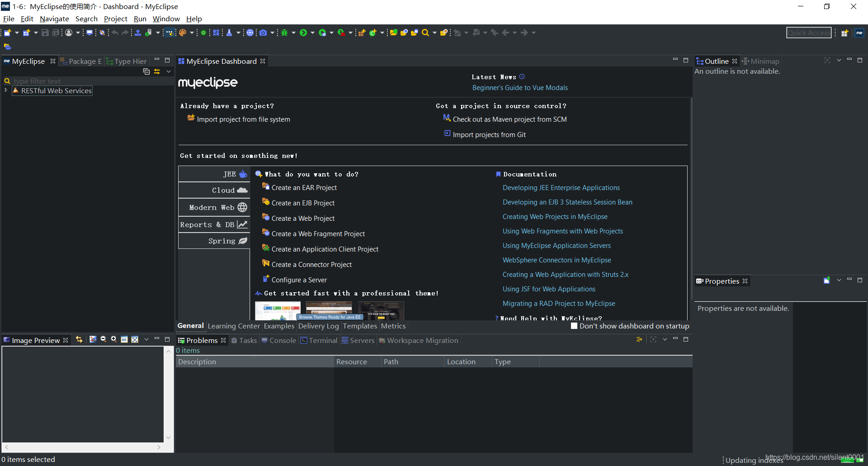Click the first professional theme thumbnail

point(278,311)
